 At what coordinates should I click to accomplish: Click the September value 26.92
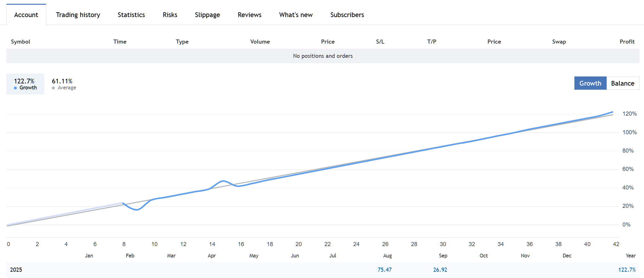point(440,270)
